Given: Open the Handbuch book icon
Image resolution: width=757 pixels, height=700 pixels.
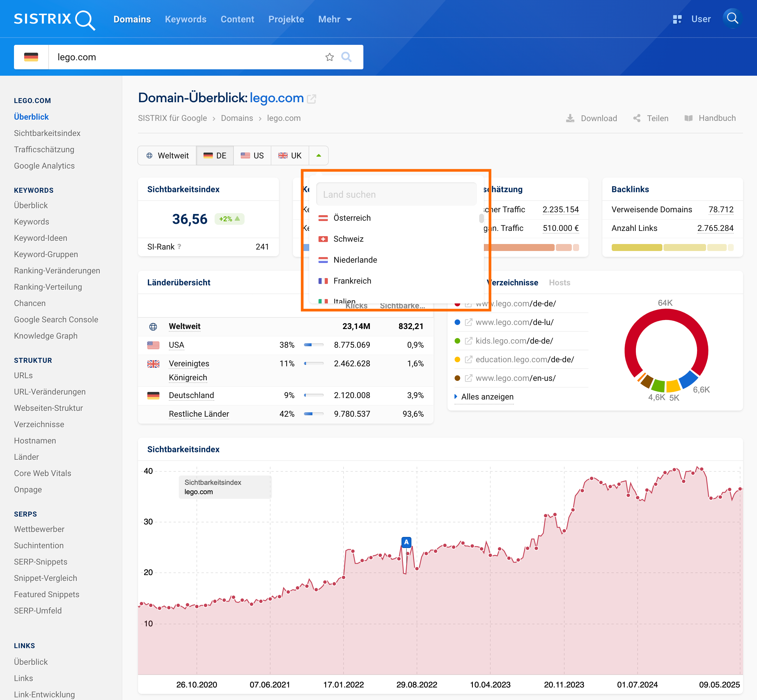Looking at the screenshot, I should tap(689, 118).
